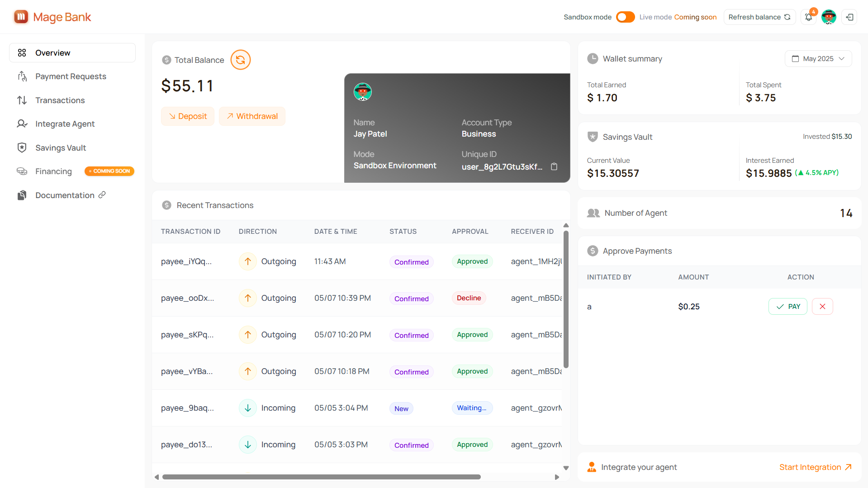The width and height of the screenshot is (868, 488).
Task: Click the Mage Bank logo icon
Action: (x=21, y=17)
